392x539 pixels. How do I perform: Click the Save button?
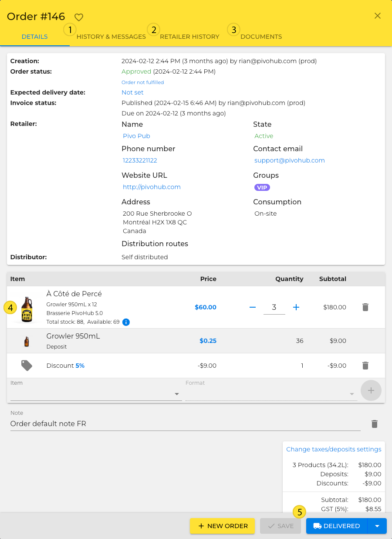(280, 526)
